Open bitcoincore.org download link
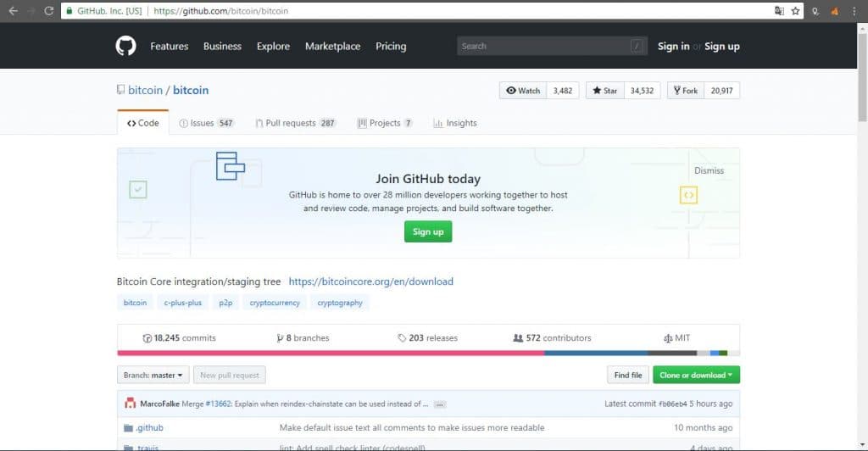 (x=371, y=281)
